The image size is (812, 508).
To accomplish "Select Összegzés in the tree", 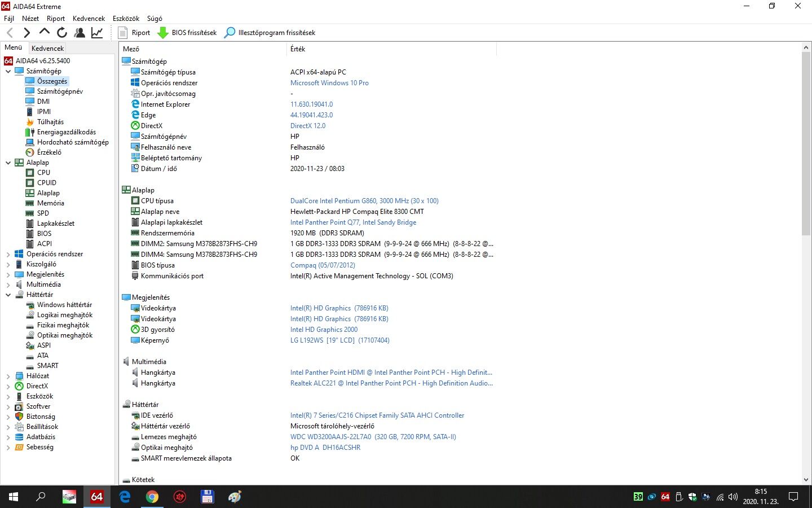I will point(52,81).
